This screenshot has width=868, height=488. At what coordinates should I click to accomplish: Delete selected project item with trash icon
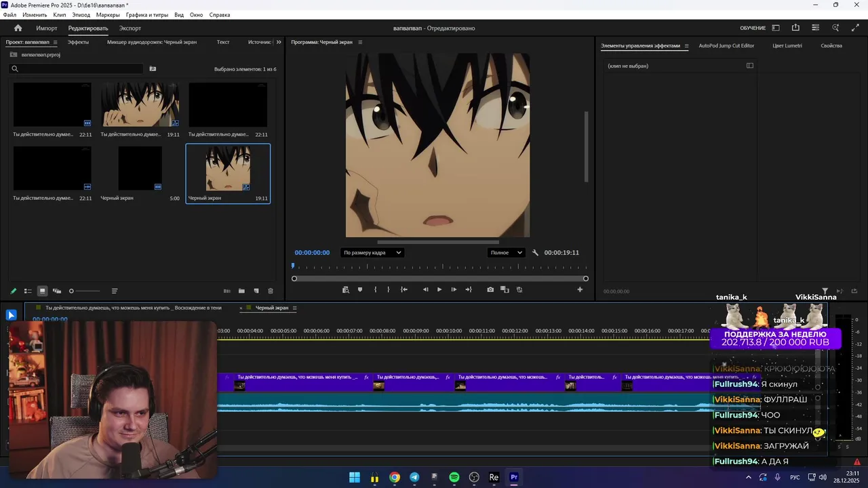click(x=271, y=291)
